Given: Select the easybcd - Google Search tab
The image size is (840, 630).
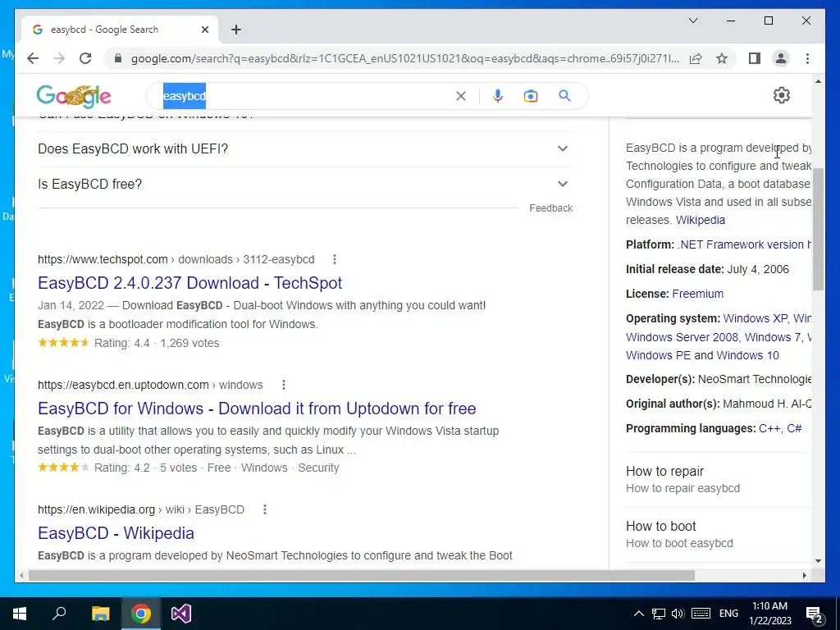Looking at the screenshot, I should click(120, 30).
